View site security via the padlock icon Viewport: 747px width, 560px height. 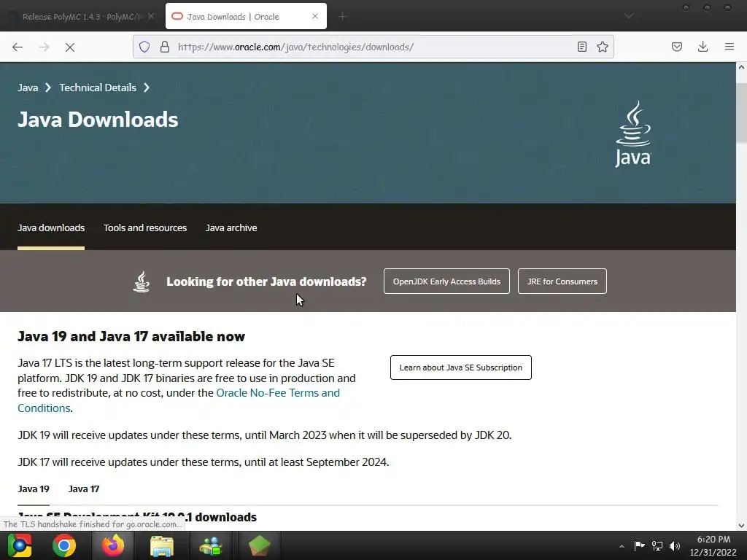tap(165, 47)
